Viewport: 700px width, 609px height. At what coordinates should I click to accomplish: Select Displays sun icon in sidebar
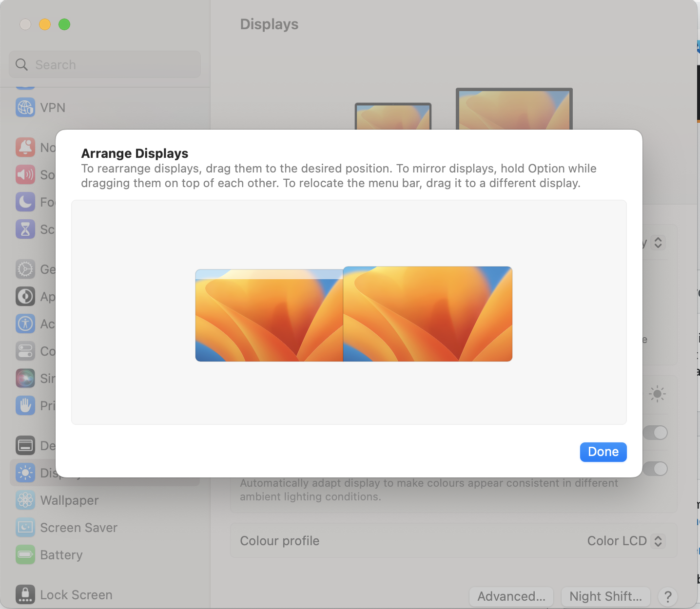pos(25,473)
